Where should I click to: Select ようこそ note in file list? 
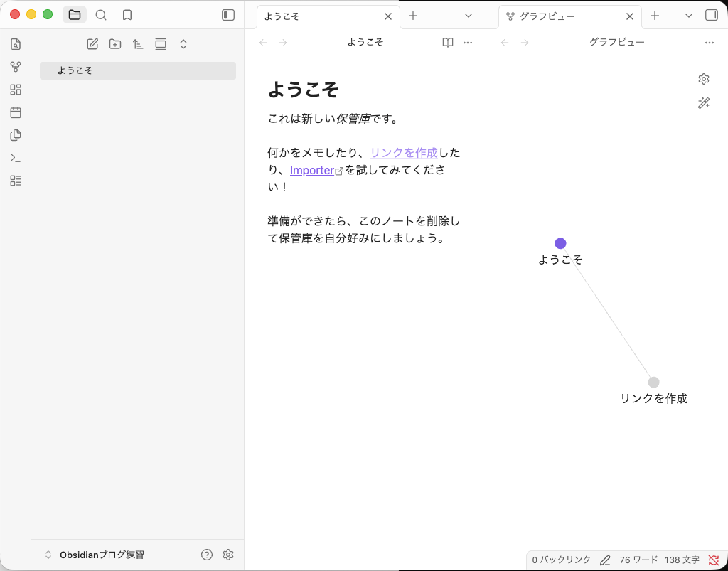(138, 70)
